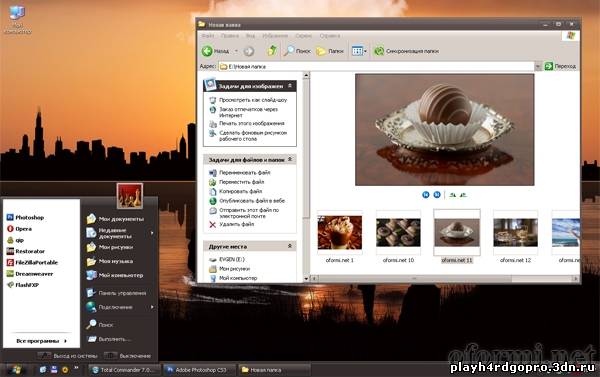Collapse the file and folder tasks panel
Image resolution: width=600 pixels, height=377 pixels.
pos(290,159)
